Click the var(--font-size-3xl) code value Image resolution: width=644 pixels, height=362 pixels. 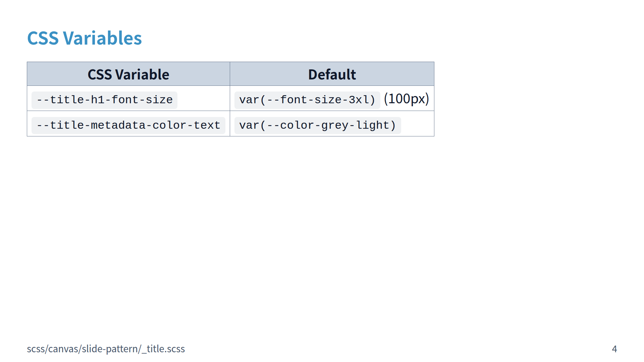(307, 100)
